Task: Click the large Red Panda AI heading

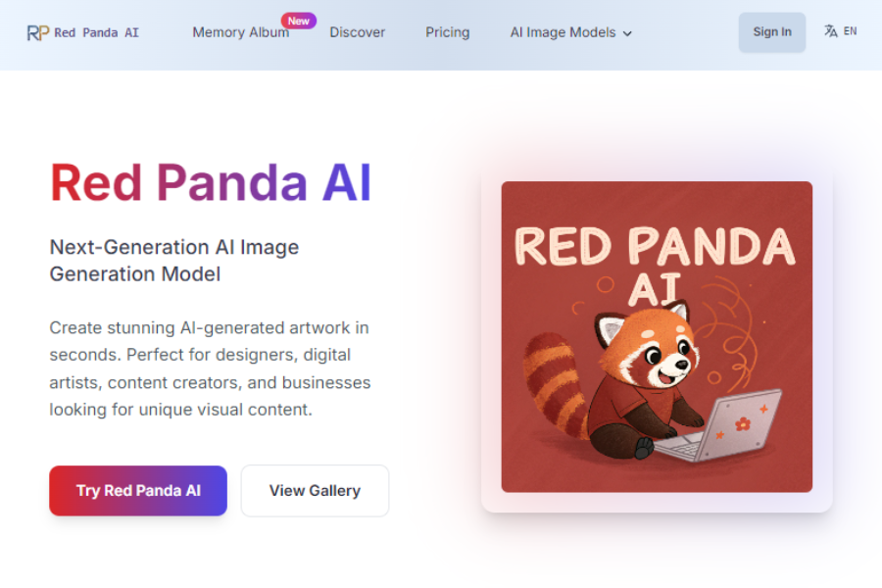Action: pos(211,182)
